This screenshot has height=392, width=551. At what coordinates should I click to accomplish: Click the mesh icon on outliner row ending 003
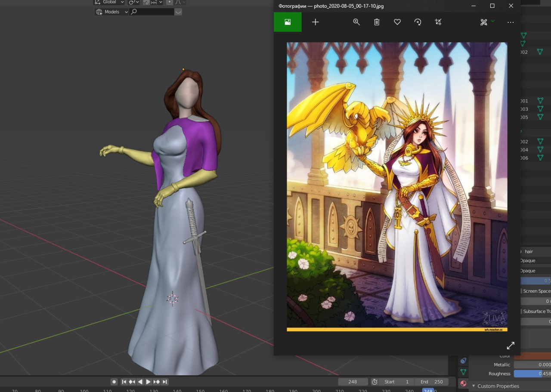[x=540, y=109]
